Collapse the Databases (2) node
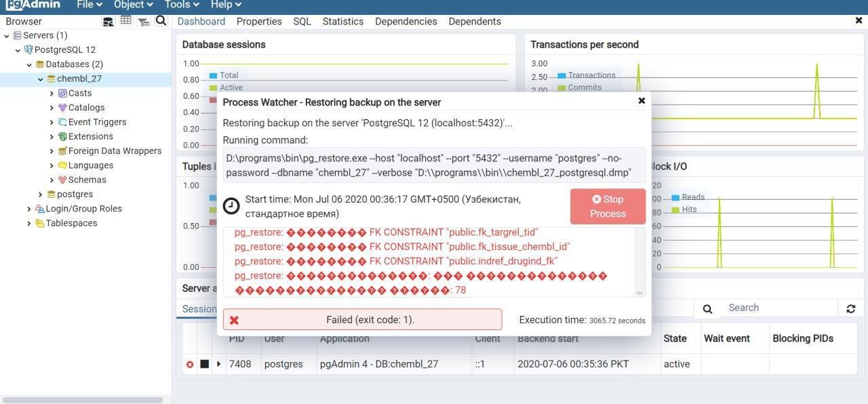This screenshot has width=868, height=404. [x=29, y=64]
